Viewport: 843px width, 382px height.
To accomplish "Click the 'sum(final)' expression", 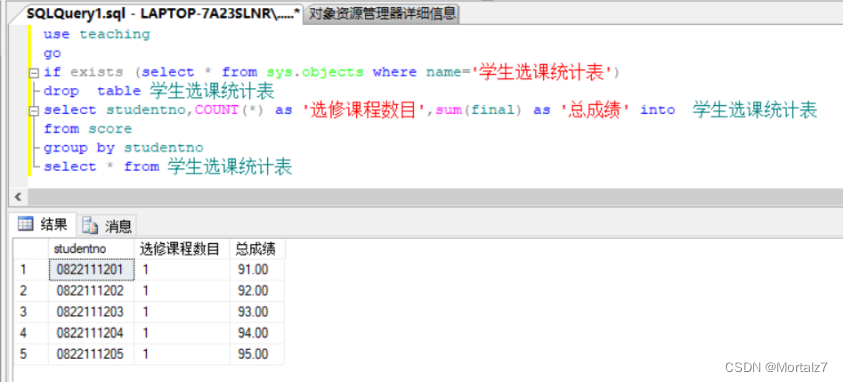I will click(x=478, y=110).
